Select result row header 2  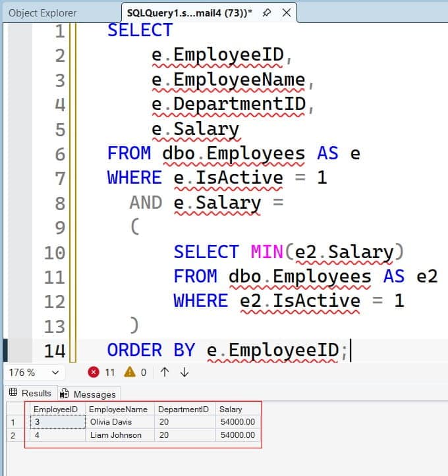18,435
